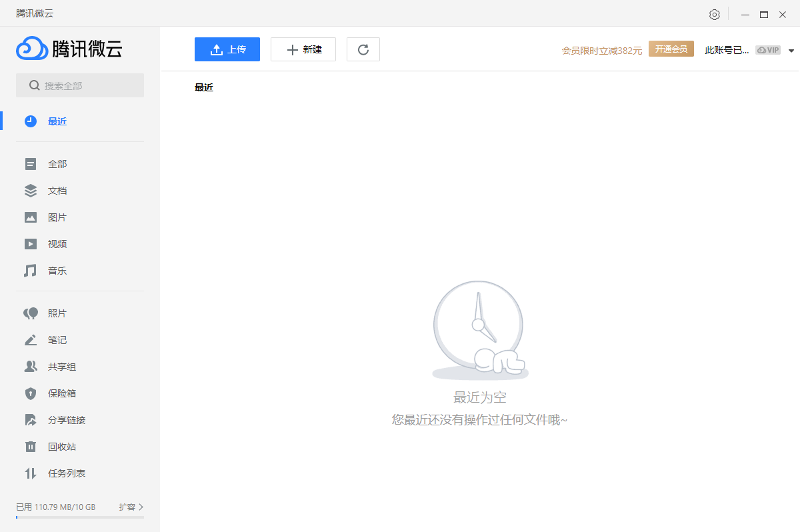Open the Recycle Bin icon (回收站)
The height and width of the screenshot is (532, 800).
[31, 447]
